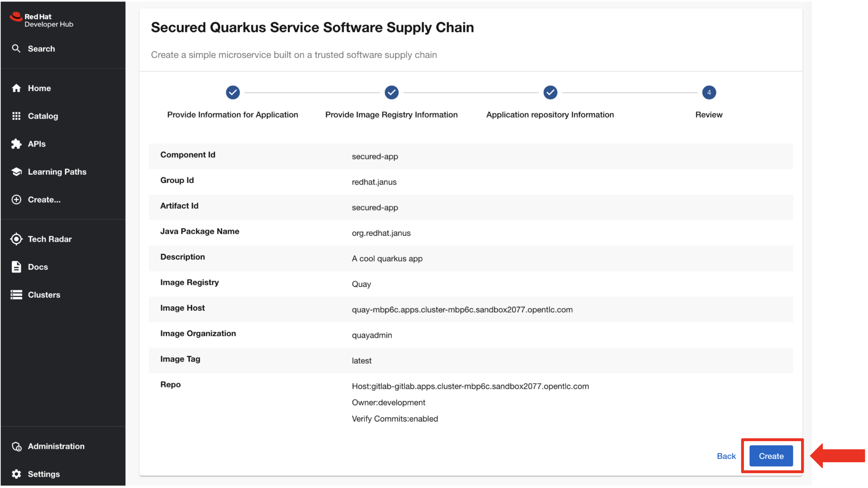Screen dimensions: 868x488
Task: Click the Red Hat Developer Hub logo
Action: point(41,20)
